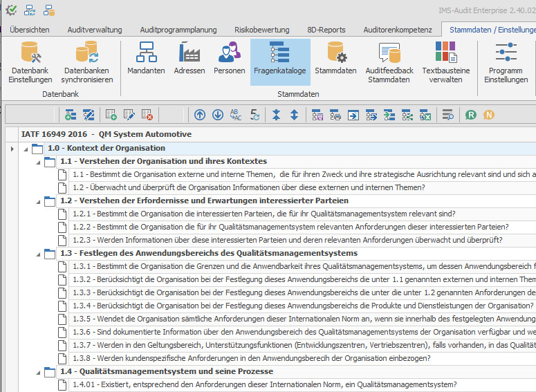Click the expand all arrows icon
Screen dimensions: 536x392
click(295, 115)
